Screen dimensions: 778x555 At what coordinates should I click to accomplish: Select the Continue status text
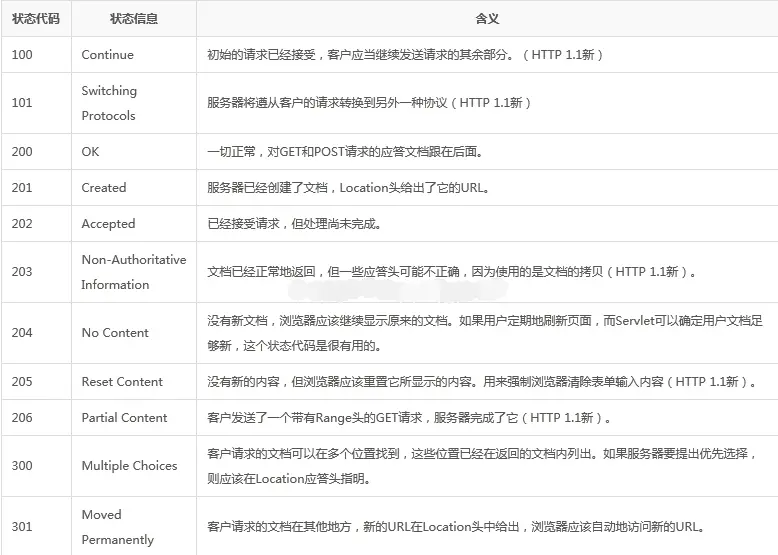click(108, 55)
